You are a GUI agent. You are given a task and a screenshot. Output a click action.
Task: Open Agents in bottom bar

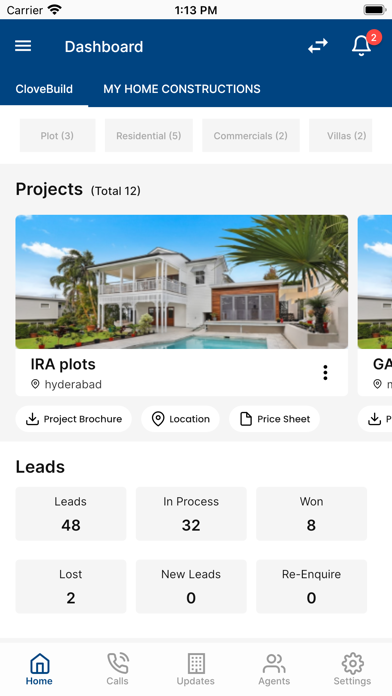pos(274,669)
